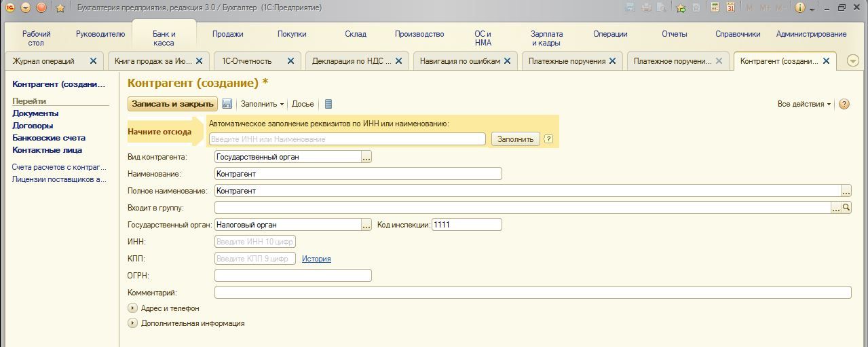868x347 pixels.
Task: Click the Наименование input field
Action: pyautogui.click(x=358, y=174)
